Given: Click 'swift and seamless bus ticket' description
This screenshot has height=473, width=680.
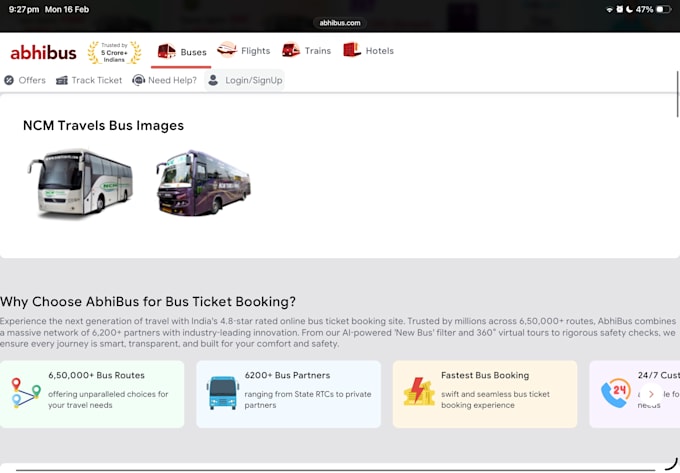Looking at the screenshot, I should coord(495,399).
